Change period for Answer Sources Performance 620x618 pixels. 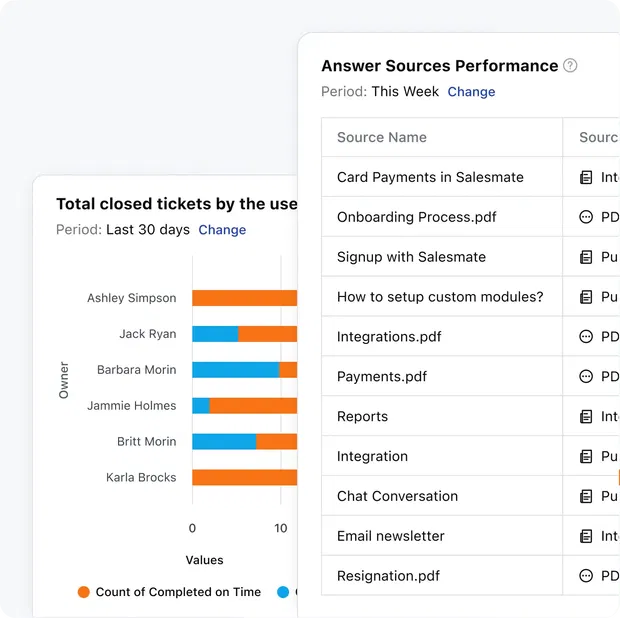(471, 92)
